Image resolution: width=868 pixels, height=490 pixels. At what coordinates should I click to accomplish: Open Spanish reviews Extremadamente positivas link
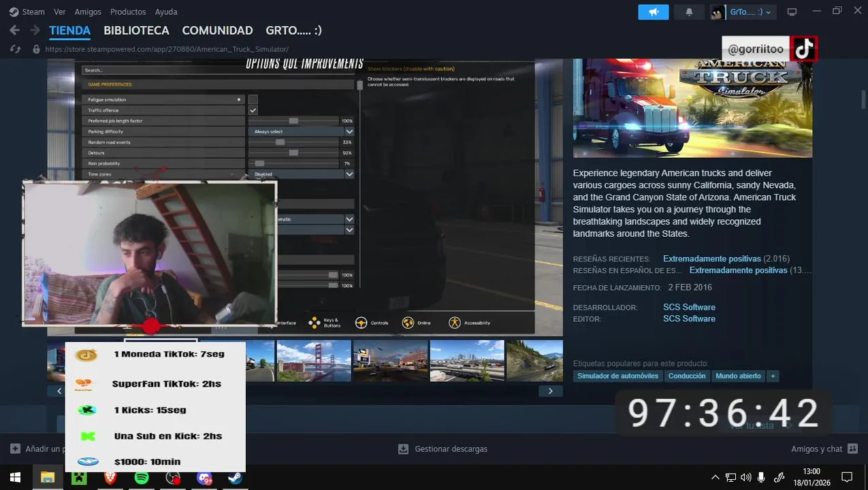738,270
